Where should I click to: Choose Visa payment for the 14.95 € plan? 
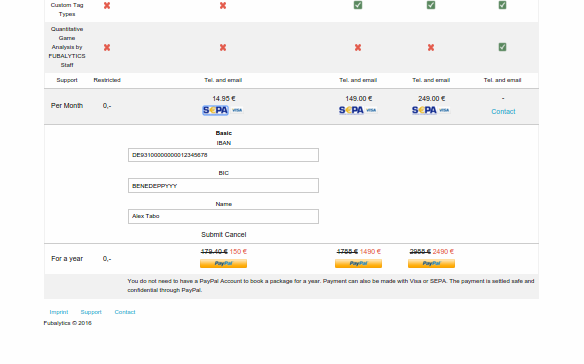(237, 110)
